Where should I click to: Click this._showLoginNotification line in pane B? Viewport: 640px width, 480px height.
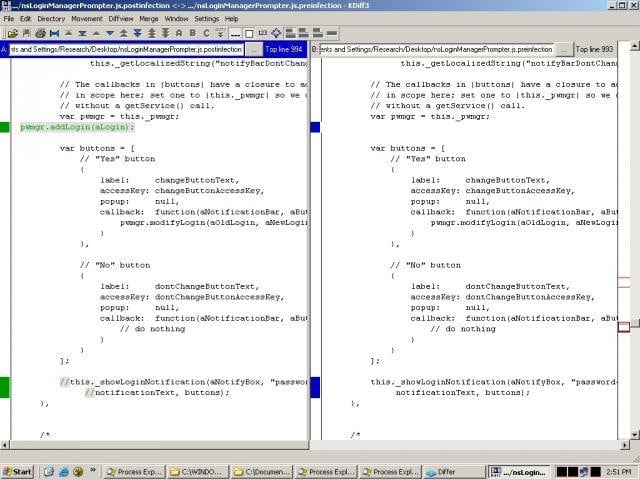(493, 382)
